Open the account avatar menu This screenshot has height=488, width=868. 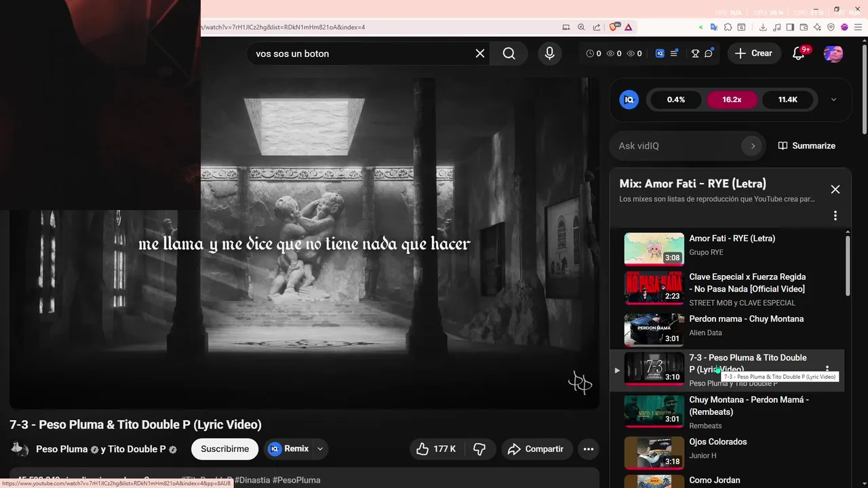[833, 54]
